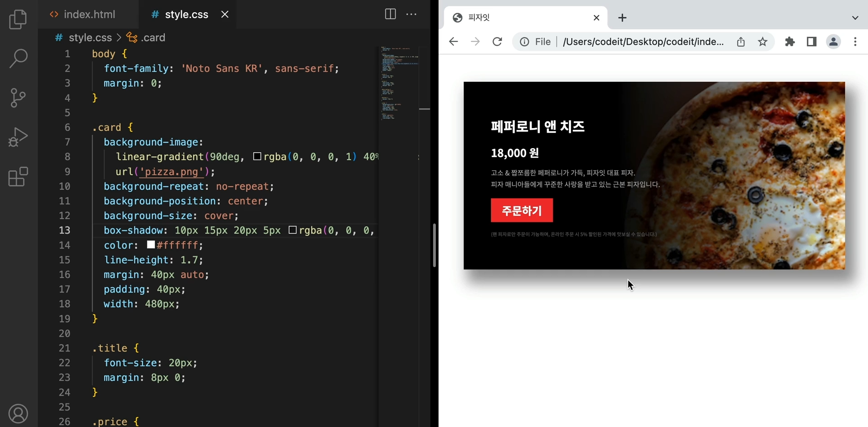Open the Chrome profile menu

(833, 42)
